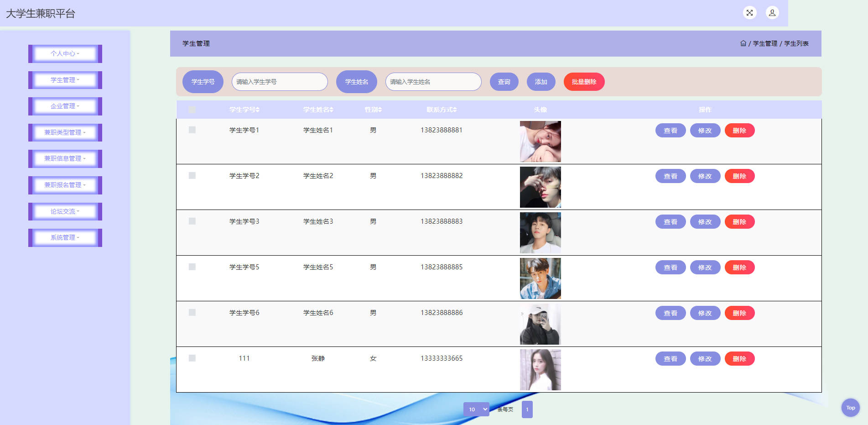Delete the 学生姓名6 record

(x=740, y=313)
